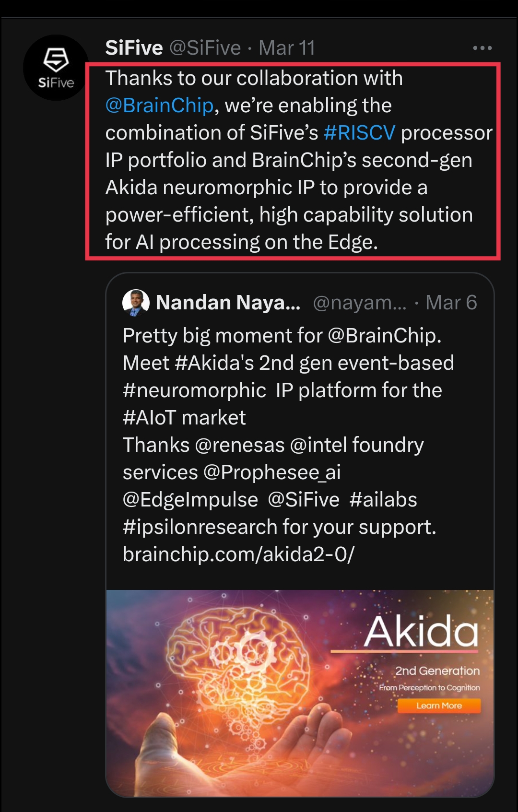Open the @BrainChip mention in SiFive's tweet
The height and width of the screenshot is (812, 518).
pos(159,106)
